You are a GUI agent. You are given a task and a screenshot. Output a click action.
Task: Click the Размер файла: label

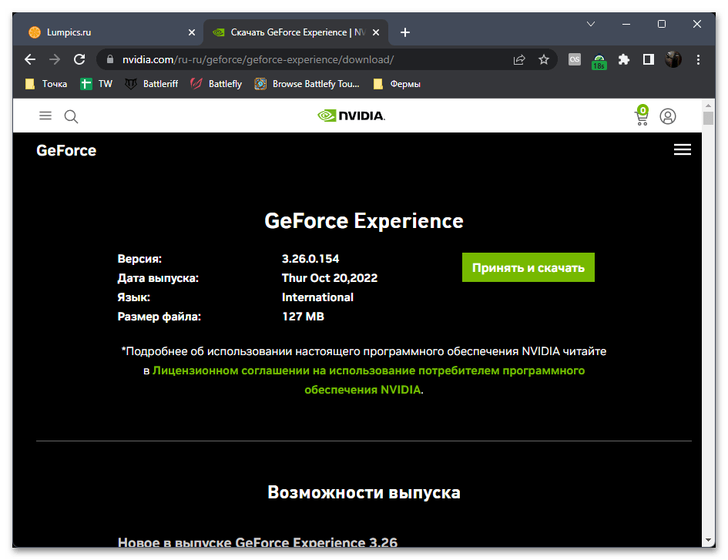pyautogui.click(x=159, y=317)
